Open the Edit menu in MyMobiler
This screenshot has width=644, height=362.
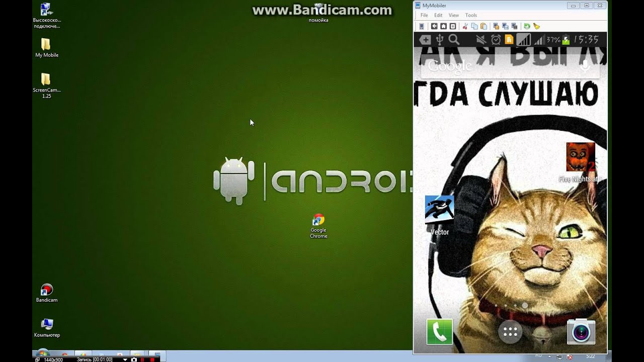438,15
